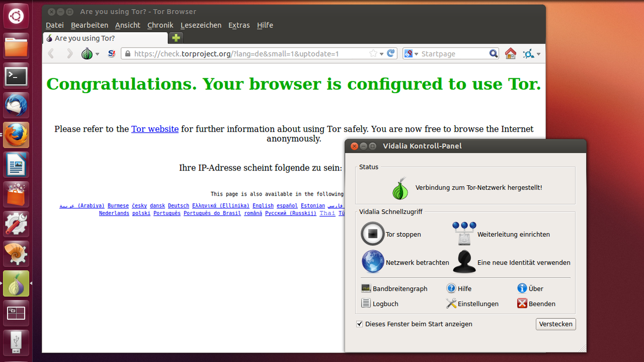Open Netzwerk betrachten globe icon
This screenshot has width=644, height=362.
(373, 262)
